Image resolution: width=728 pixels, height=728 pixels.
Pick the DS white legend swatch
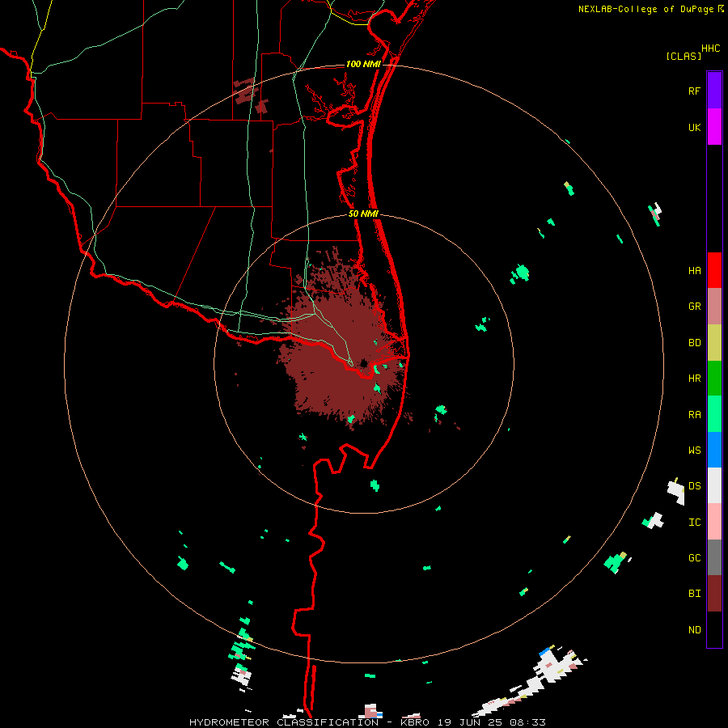tap(714, 485)
